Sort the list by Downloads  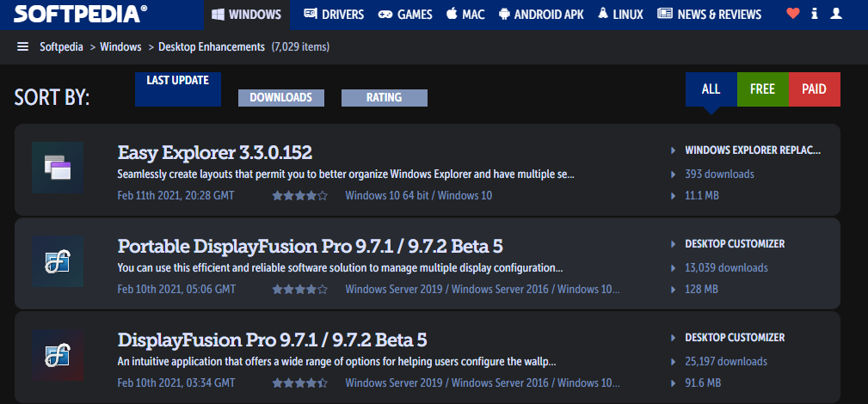click(x=280, y=98)
